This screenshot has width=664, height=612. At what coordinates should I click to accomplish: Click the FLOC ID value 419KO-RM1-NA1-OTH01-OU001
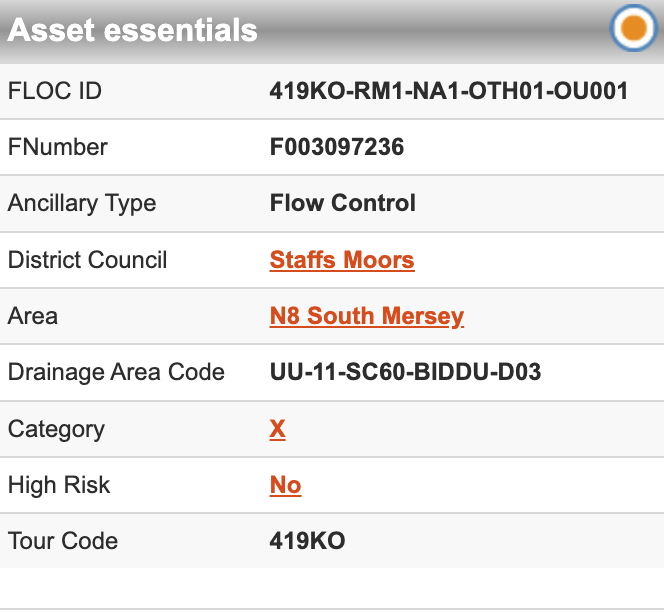click(449, 91)
